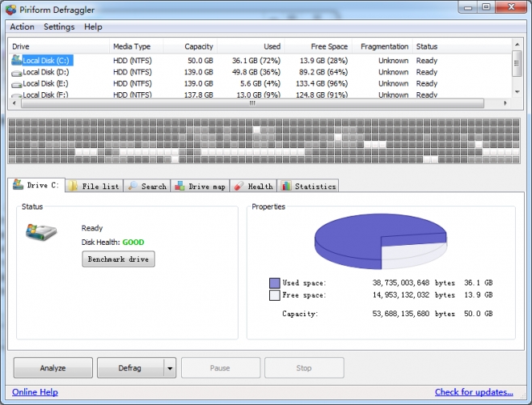The width and height of the screenshot is (532, 405).
Task: Click the drive list scroll down arrow
Action: [517, 91]
